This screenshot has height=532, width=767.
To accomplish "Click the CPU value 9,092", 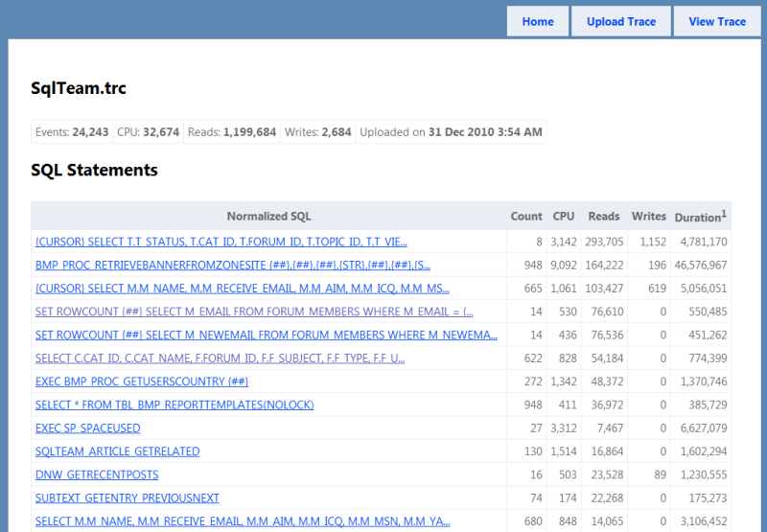I will 564,265.
